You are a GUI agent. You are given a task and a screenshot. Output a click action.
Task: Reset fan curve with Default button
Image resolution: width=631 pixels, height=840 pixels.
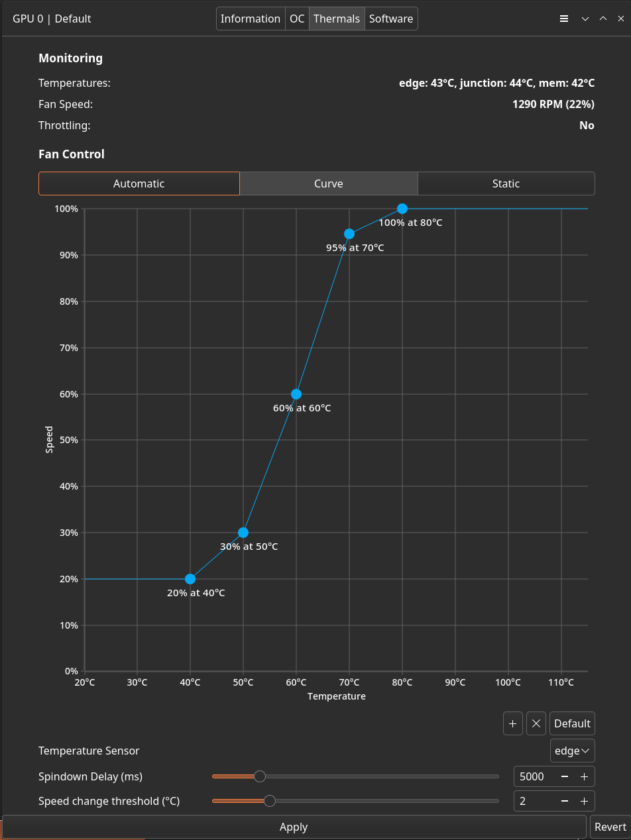tap(572, 724)
